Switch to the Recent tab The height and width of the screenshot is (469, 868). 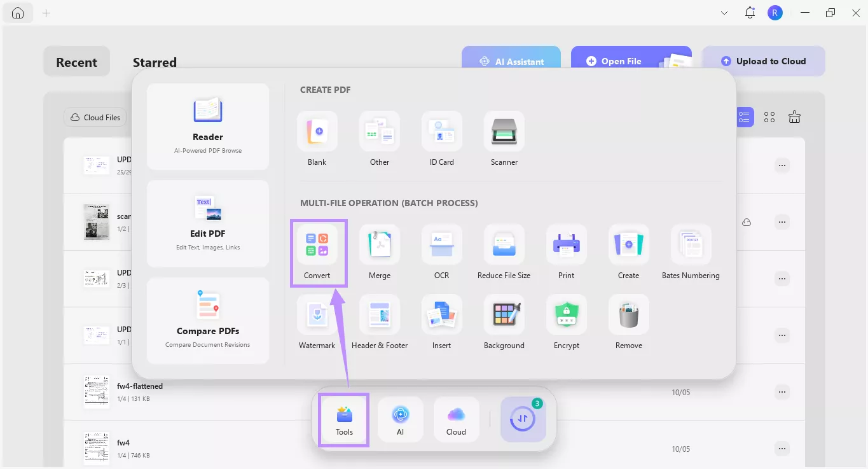click(x=76, y=62)
